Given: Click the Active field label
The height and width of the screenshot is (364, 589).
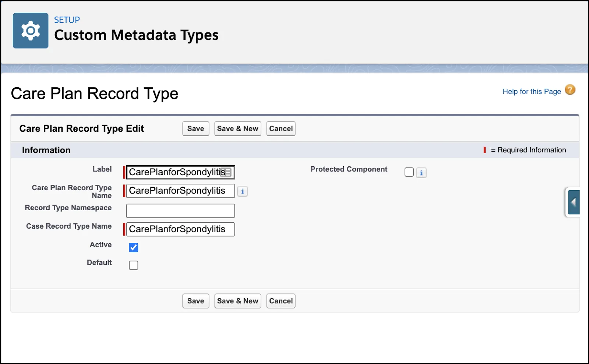Looking at the screenshot, I should (100, 245).
